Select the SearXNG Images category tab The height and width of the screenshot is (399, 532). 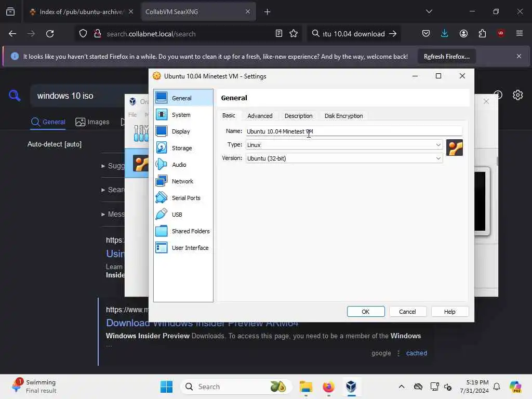click(x=92, y=122)
